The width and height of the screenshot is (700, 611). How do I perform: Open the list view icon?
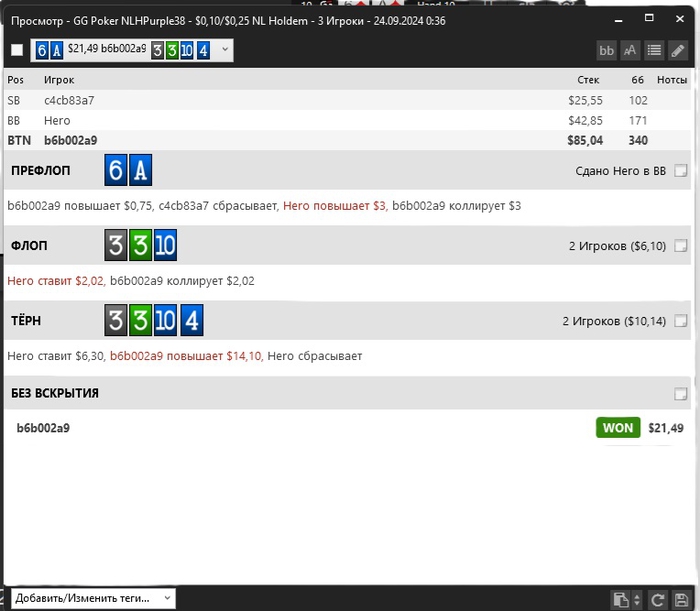(x=654, y=50)
